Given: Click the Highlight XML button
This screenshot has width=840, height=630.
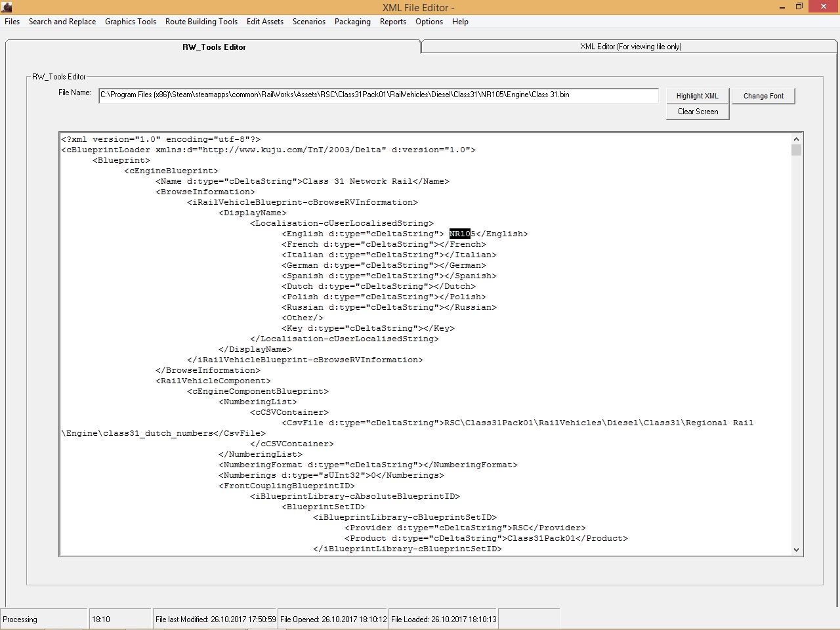Looking at the screenshot, I should 698,96.
